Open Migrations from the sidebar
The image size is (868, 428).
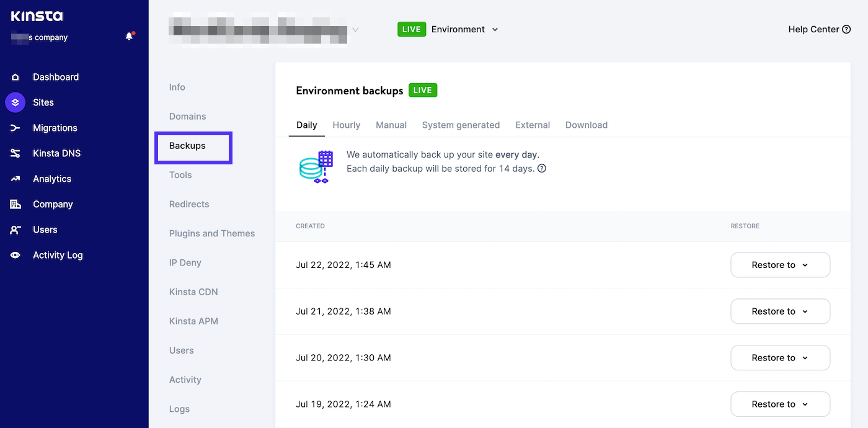click(x=55, y=128)
